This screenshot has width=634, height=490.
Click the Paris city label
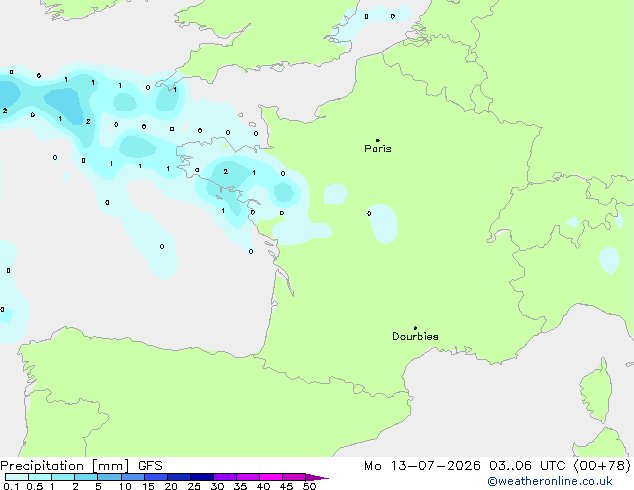pos(378,149)
